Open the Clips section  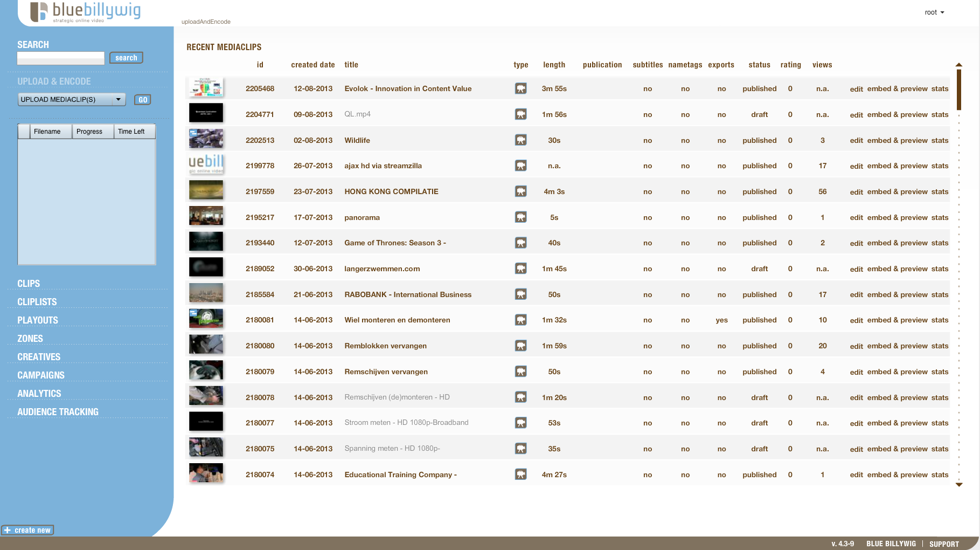tap(29, 284)
